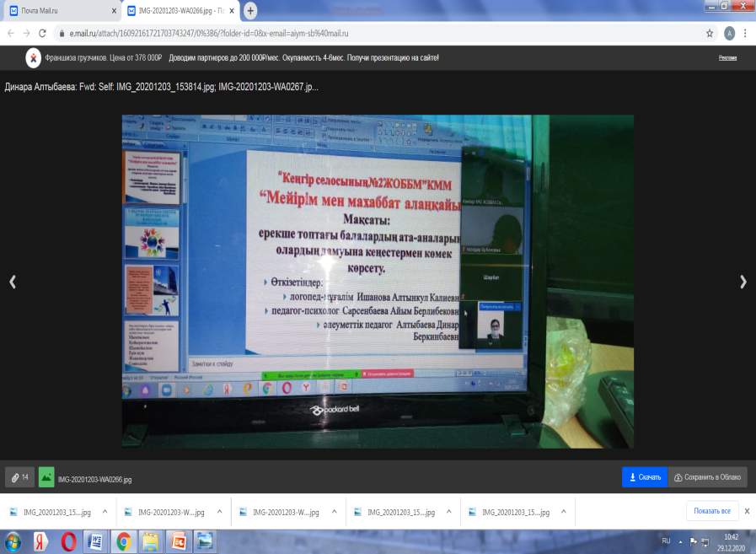Expand options for the third downloaded file
Viewport: 756px width, 554px height.
click(x=334, y=511)
